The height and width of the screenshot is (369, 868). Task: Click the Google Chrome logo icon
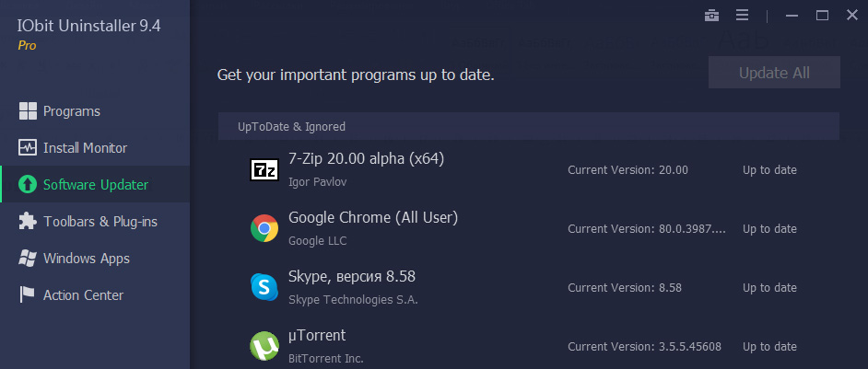click(264, 228)
